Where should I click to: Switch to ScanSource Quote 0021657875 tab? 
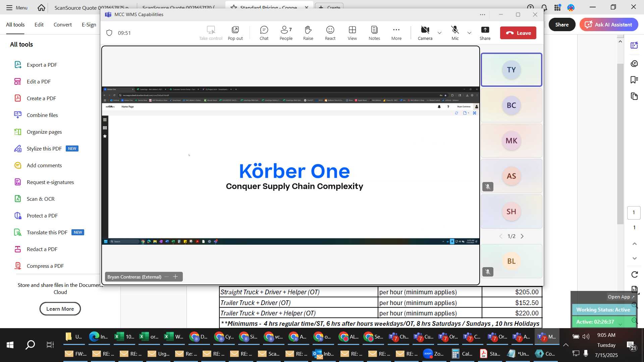click(x=91, y=8)
